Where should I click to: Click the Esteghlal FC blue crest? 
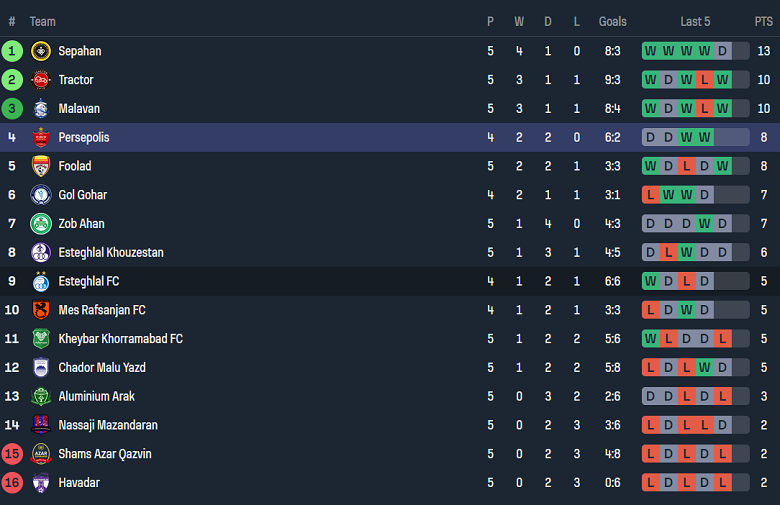[x=41, y=281]
